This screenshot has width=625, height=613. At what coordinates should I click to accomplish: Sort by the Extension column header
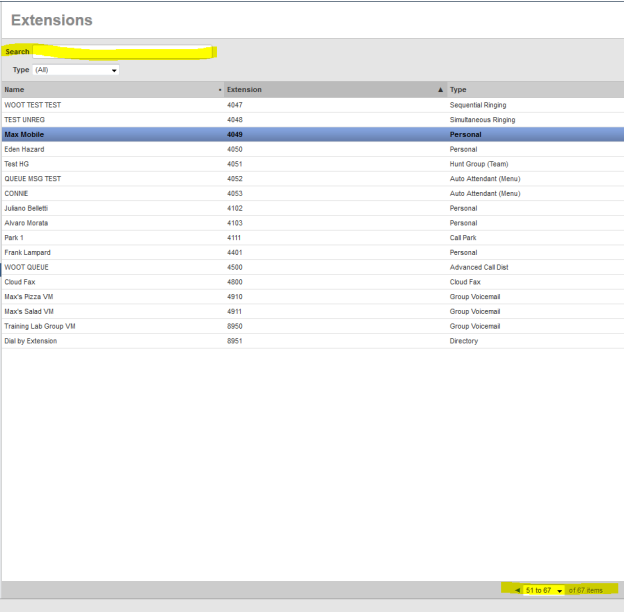click(335, 90)
